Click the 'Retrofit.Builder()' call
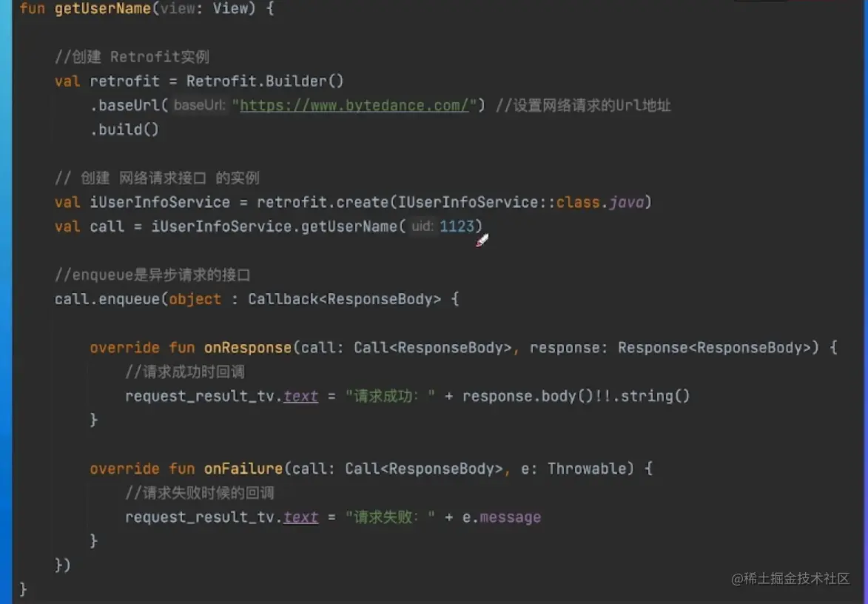868x604 pixels. pyautogui.click(x=265, y=81)
